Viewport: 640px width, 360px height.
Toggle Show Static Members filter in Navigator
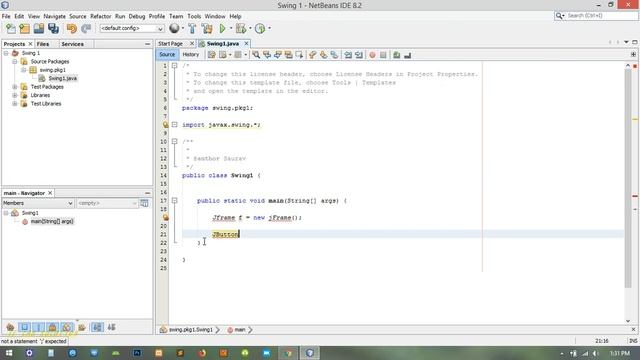38,327
